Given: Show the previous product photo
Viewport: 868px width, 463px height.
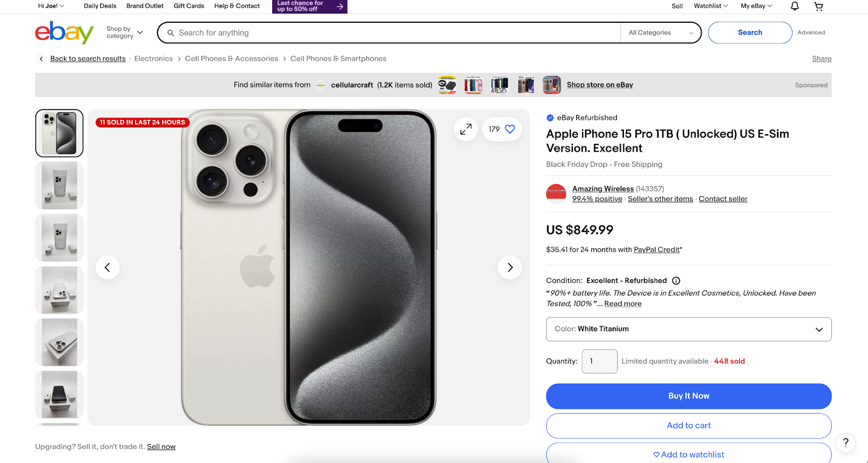Looking at the screenshot, I should 107,267.
